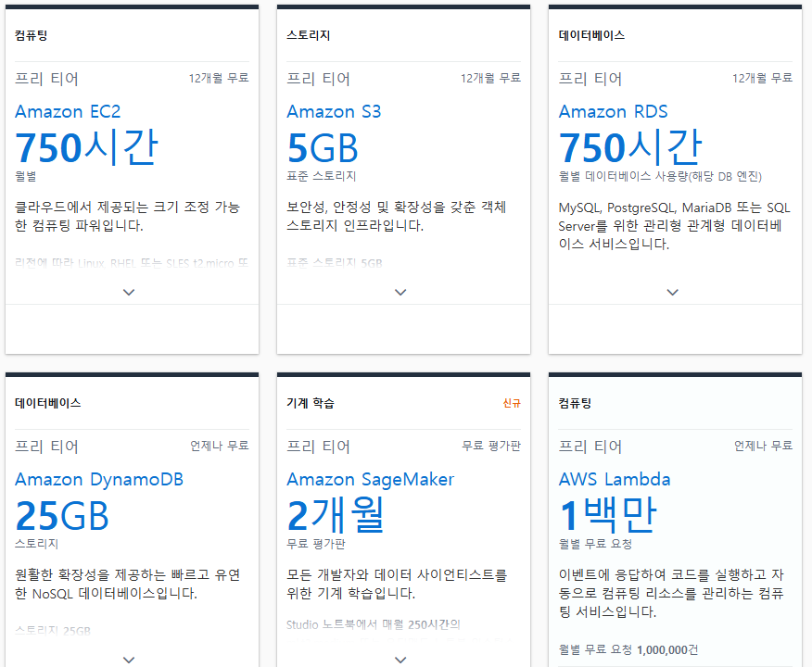Click 월별 subtitle under EC2 750시간
Screen dimensions: 812x667
[25, 176]
